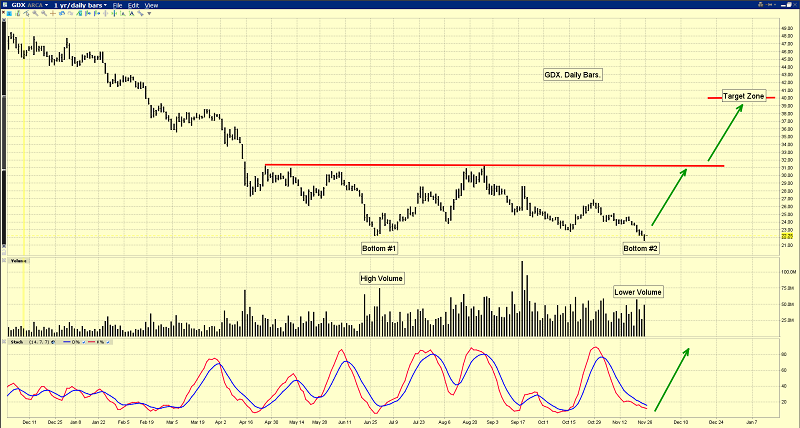The image size is (800, 428).
Task: Minimize the chart window
Action: pyautogui.click(x=783, y=6)
